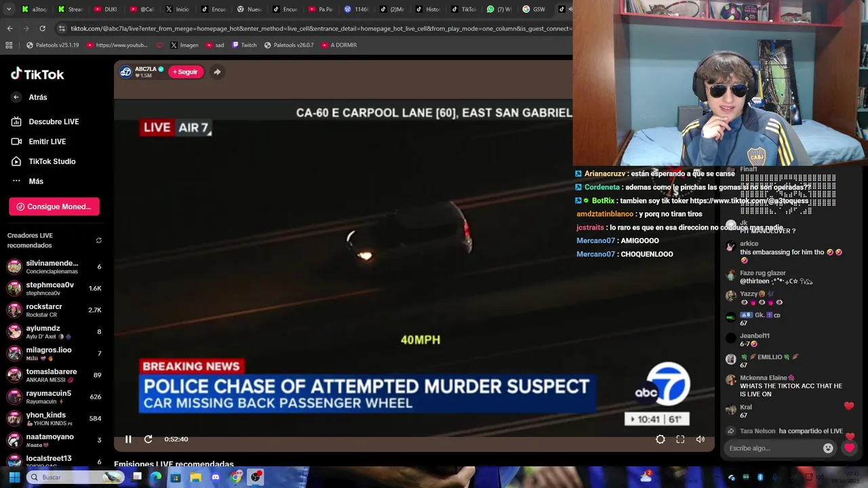Open rockstarcr LIVE creator
Screen dimensions: 868x488
coord(54,310)
